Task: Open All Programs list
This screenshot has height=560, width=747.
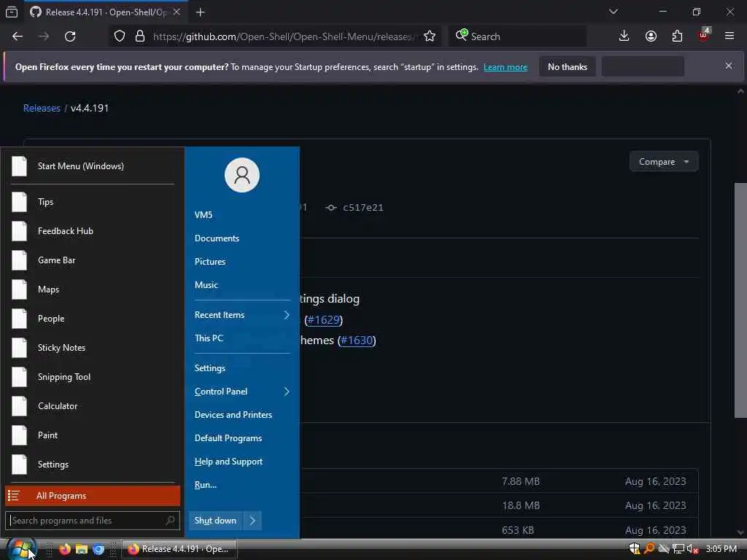Action: 93,496
